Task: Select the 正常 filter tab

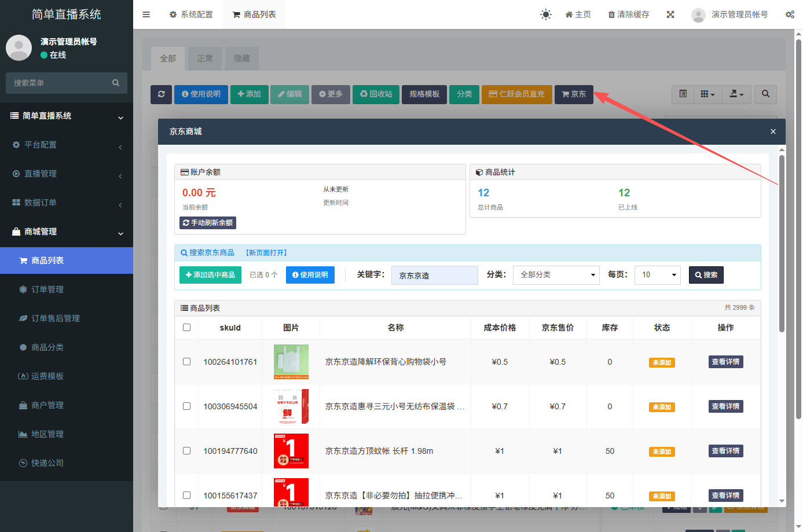Action: [x=205, y=58]
